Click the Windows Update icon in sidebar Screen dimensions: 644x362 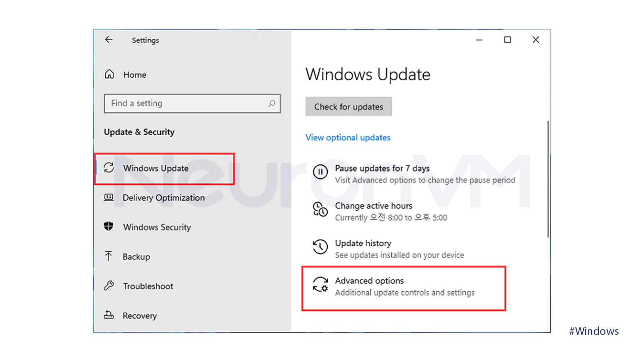109,168
